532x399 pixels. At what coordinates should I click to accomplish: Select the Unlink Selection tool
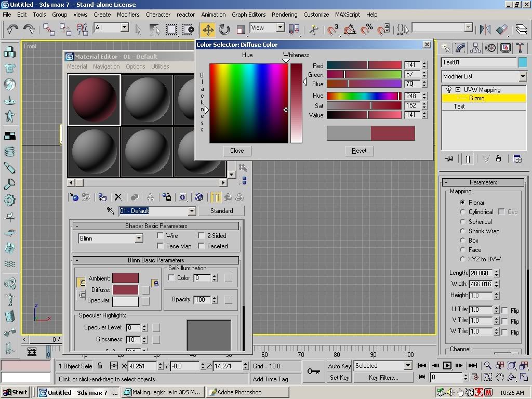[65, 30]
